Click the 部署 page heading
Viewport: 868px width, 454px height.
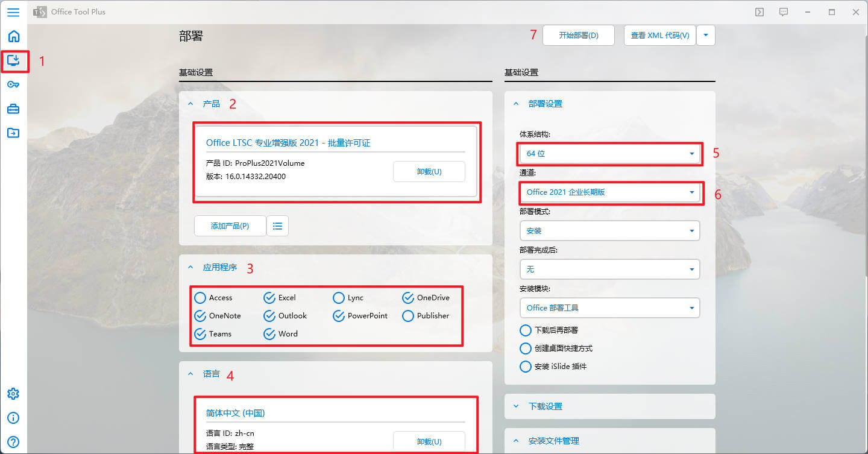[191, 36]
